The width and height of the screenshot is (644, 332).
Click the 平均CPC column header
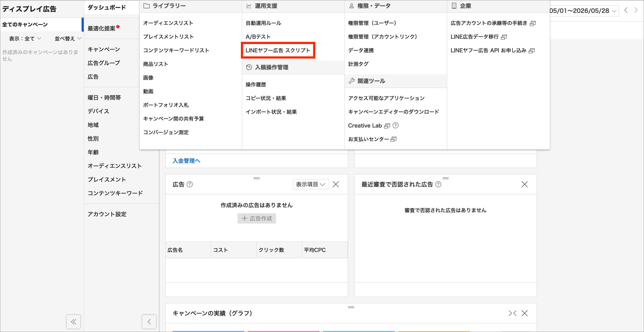(x=325, y=250)
